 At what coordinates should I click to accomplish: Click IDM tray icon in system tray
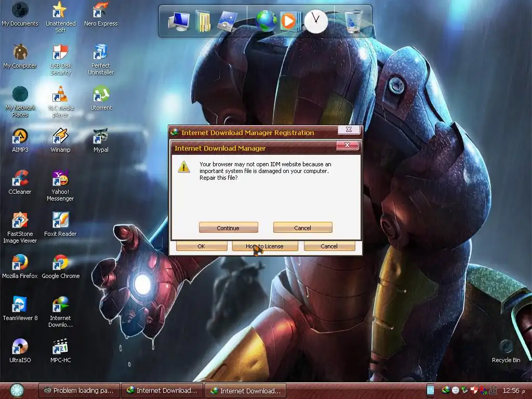446,390
